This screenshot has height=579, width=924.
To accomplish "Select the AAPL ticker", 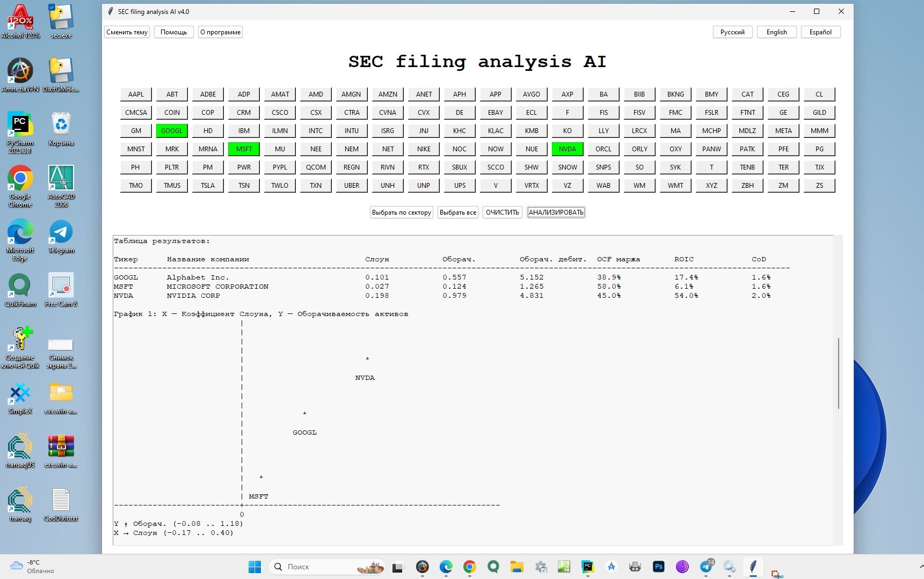I will [136, 94].
